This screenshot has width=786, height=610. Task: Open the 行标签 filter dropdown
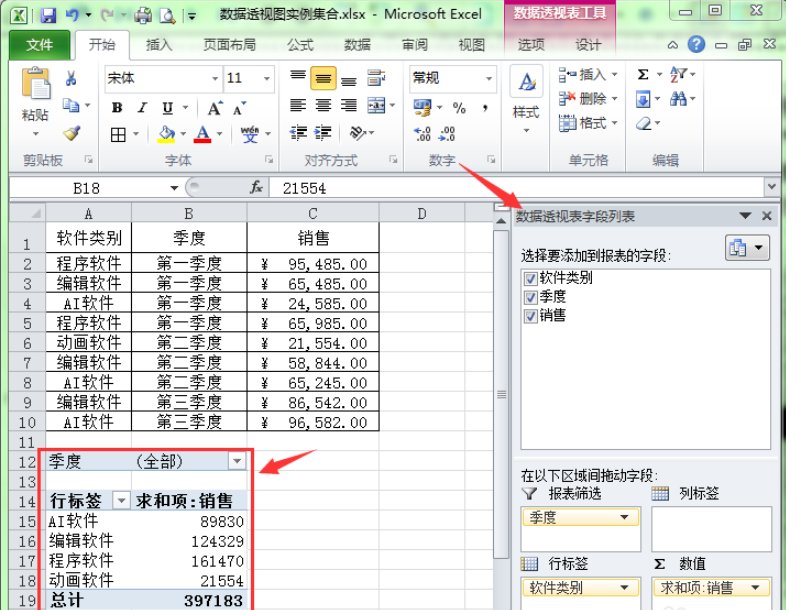[x=121, y=500]
